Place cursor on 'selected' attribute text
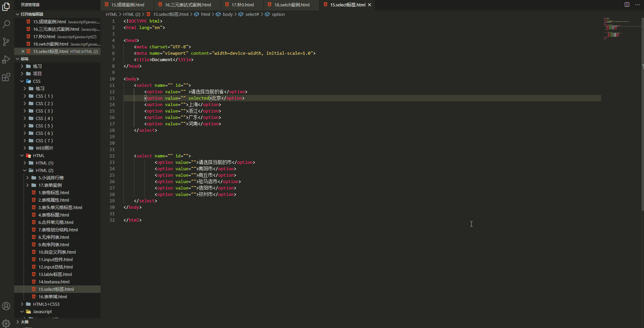 [199, 98]
